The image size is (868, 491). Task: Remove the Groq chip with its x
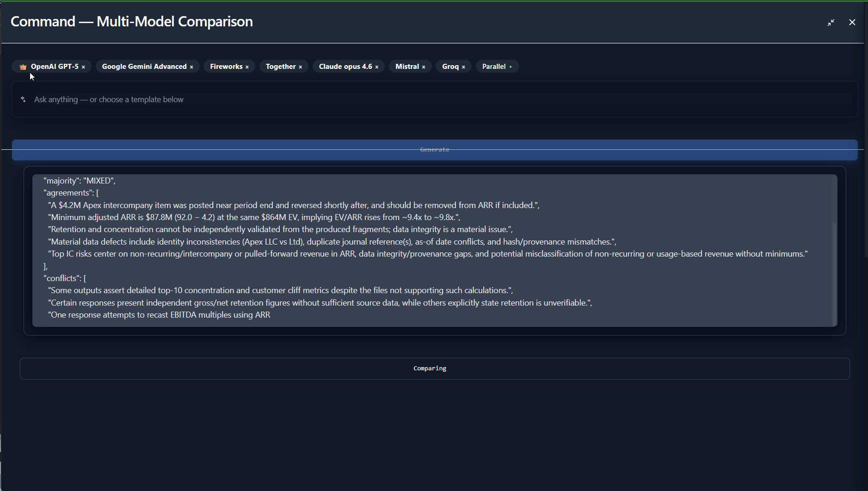tap(463, 67)
